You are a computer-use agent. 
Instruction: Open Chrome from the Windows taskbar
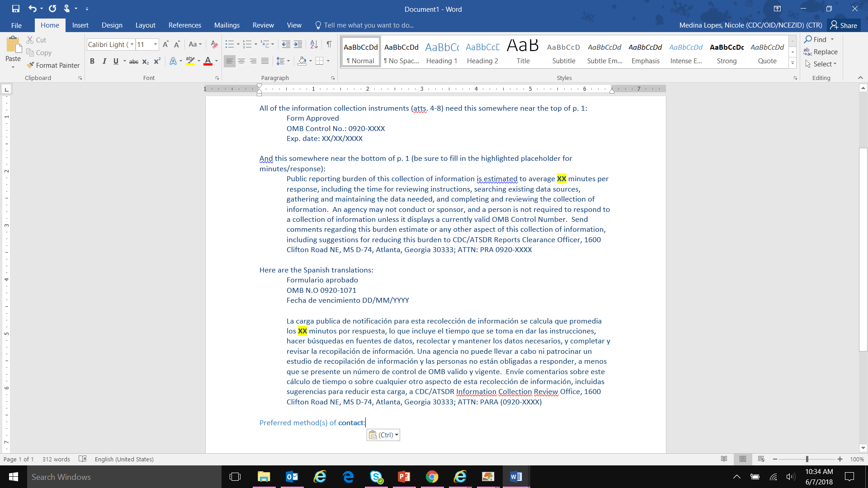point(432,477)
